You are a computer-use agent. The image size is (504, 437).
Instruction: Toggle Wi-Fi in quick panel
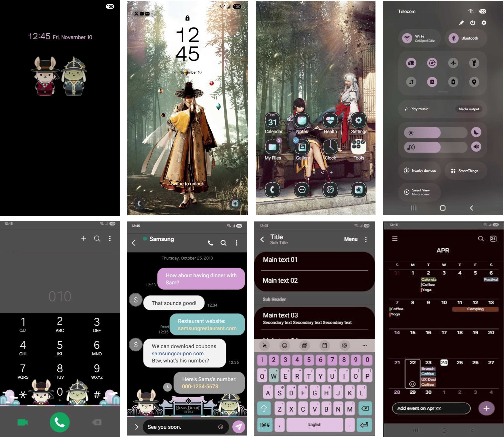point(407,38)
